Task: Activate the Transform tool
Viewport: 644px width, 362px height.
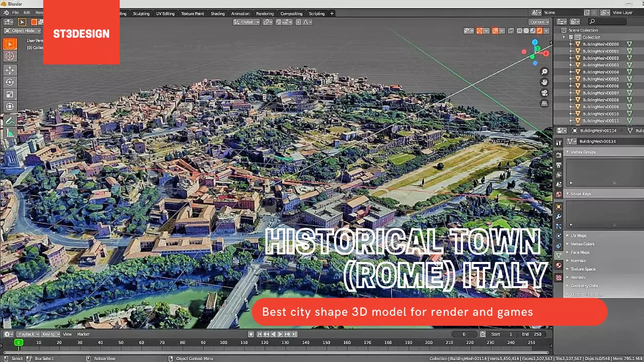Action: (10, 106)
